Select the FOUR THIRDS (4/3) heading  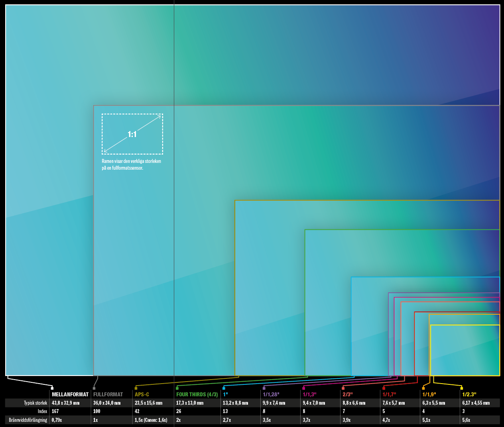(197, 394)
